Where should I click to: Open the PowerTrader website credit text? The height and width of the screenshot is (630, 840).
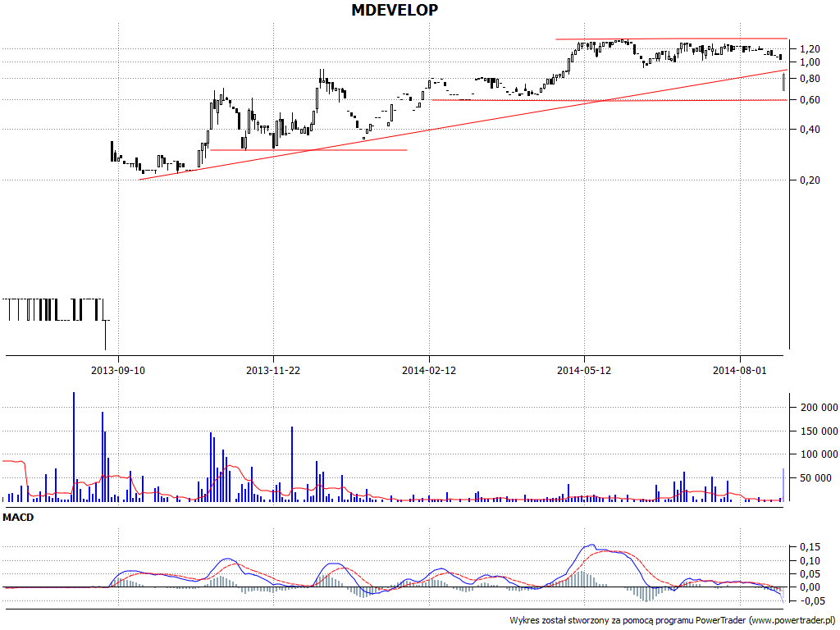pyautogui.click(x=672, y=620)
